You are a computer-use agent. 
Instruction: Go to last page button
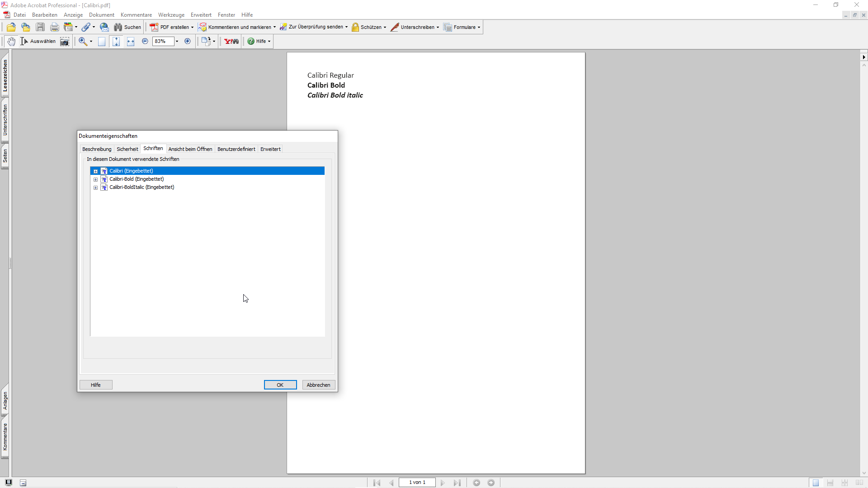point(457,483)
